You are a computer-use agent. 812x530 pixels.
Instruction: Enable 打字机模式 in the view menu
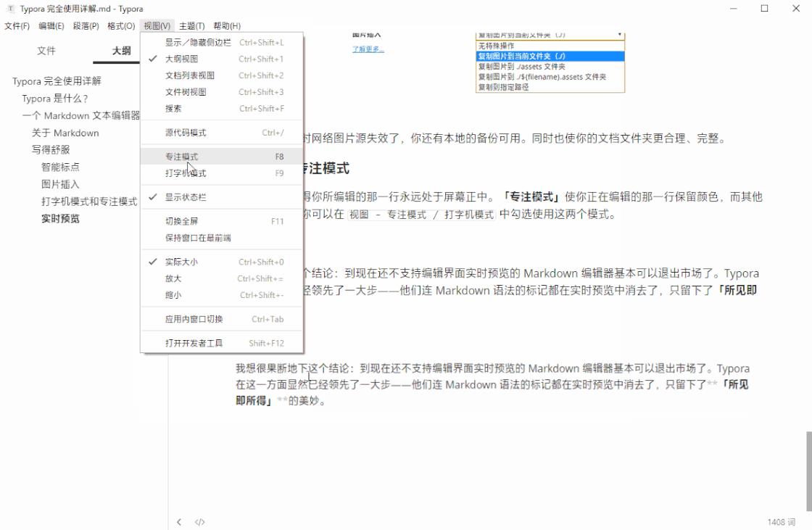tap(222, 173)
